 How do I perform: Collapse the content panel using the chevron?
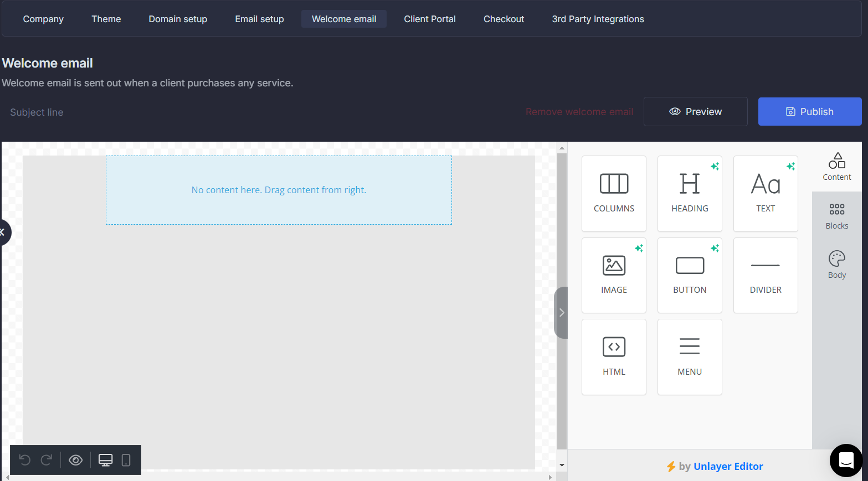coord(561,312)
